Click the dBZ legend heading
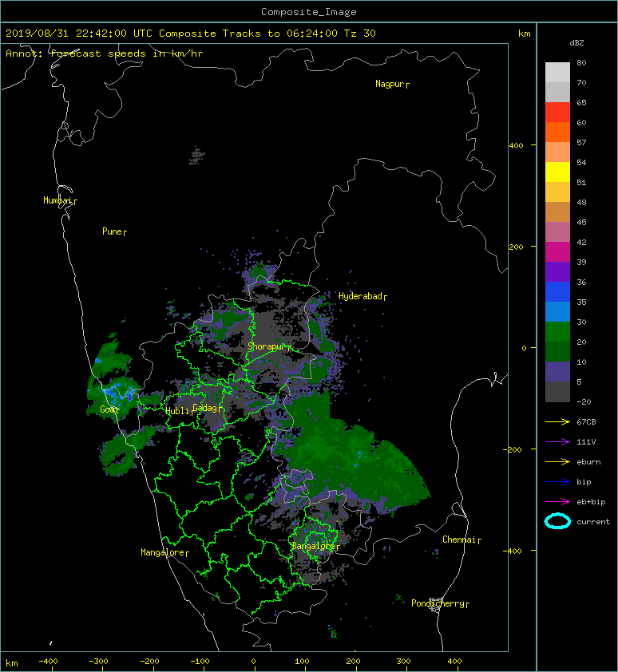 point(576,43)
